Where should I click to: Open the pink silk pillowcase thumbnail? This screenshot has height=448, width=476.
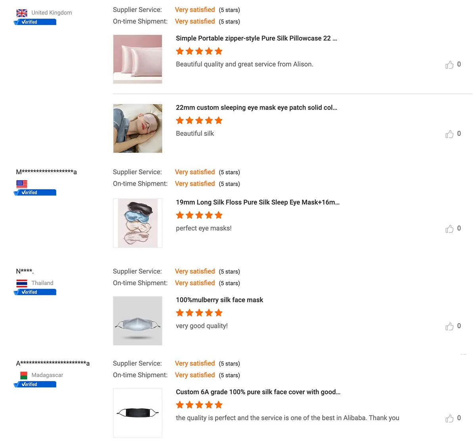point(138,59)
